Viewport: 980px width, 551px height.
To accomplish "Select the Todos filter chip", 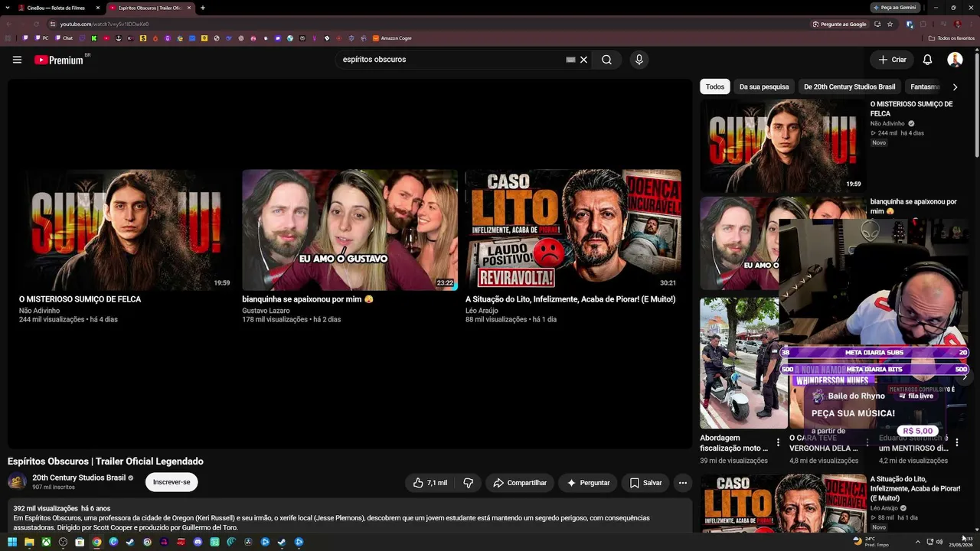I will pyautogui.click(x=715, y=86).
